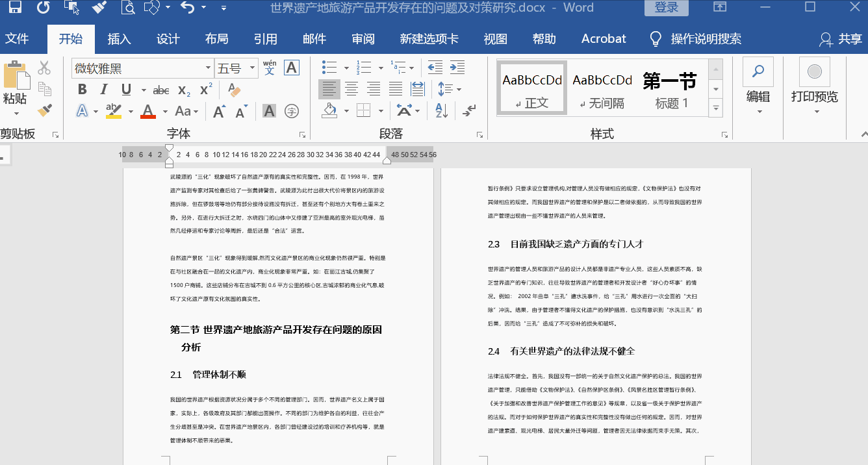Image resolution: width=868 pixels, height=465 pixels.
Task: Toggle bold formatting
Action: click(x=83, y=90)
